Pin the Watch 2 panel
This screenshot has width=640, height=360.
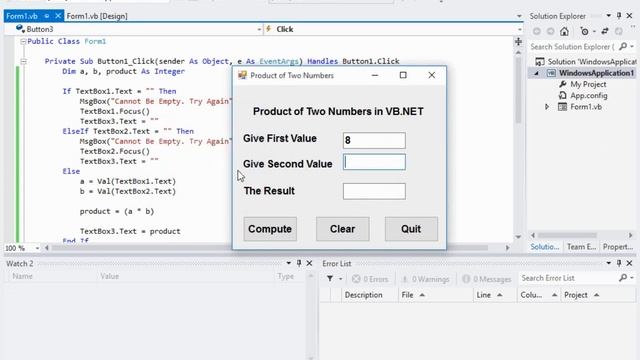click(x=299, y=263)
